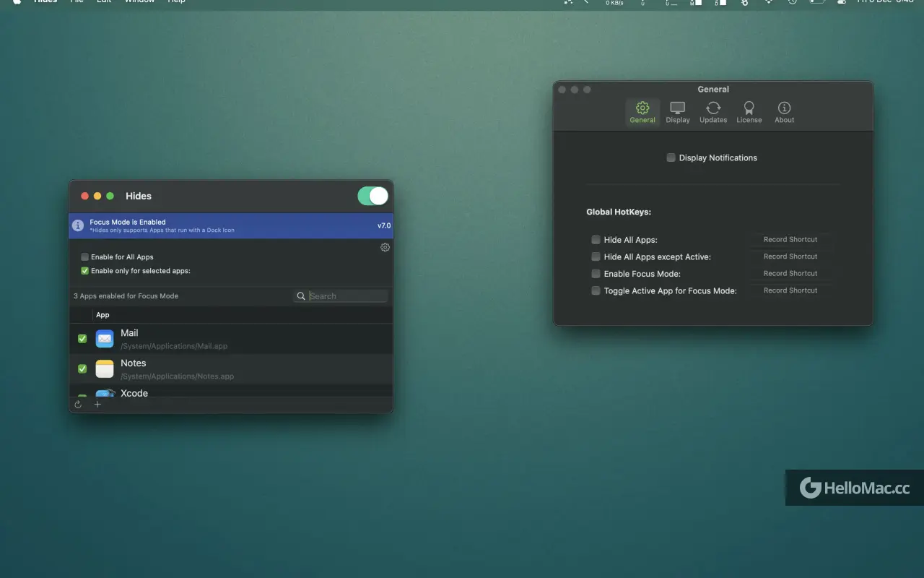The height and width of the screenshot is (578, 924).
Task: Record Shortcut for Toggle Active App
Action: pyautogui.click(x=790, y=290)
